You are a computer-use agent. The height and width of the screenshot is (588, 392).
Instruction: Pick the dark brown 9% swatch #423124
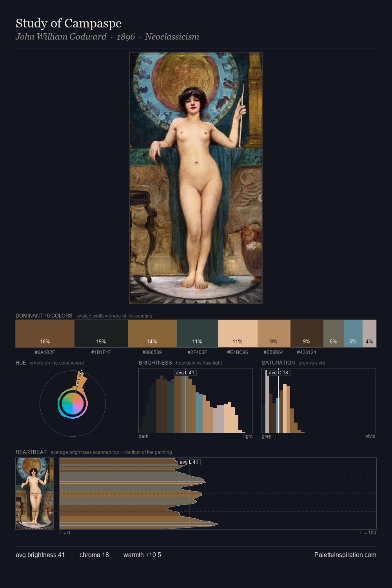[x=307, y=334]
